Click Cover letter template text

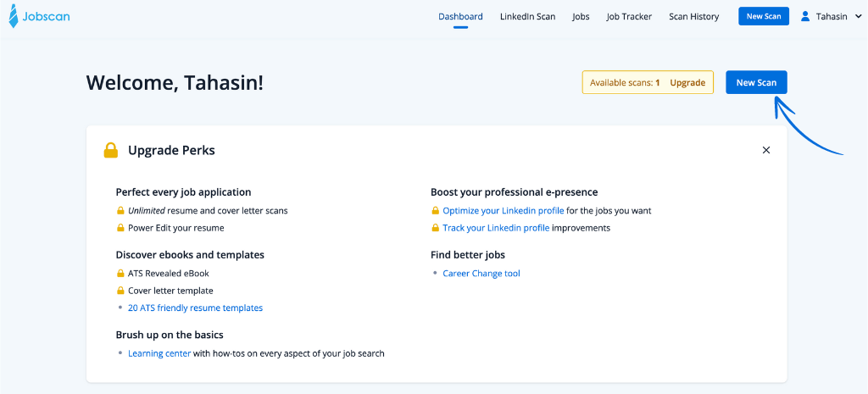[170, 291]
